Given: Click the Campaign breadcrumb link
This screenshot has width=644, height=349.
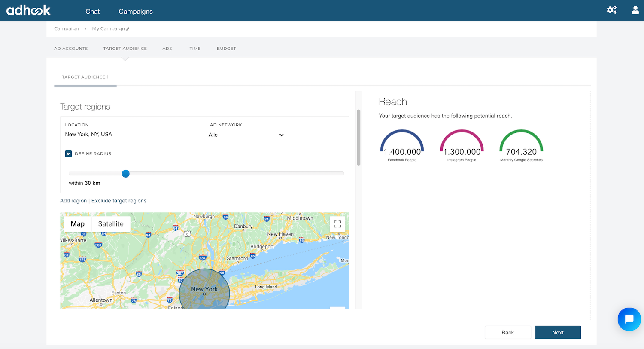Looking at the screenshot, I should click(67, 28).
